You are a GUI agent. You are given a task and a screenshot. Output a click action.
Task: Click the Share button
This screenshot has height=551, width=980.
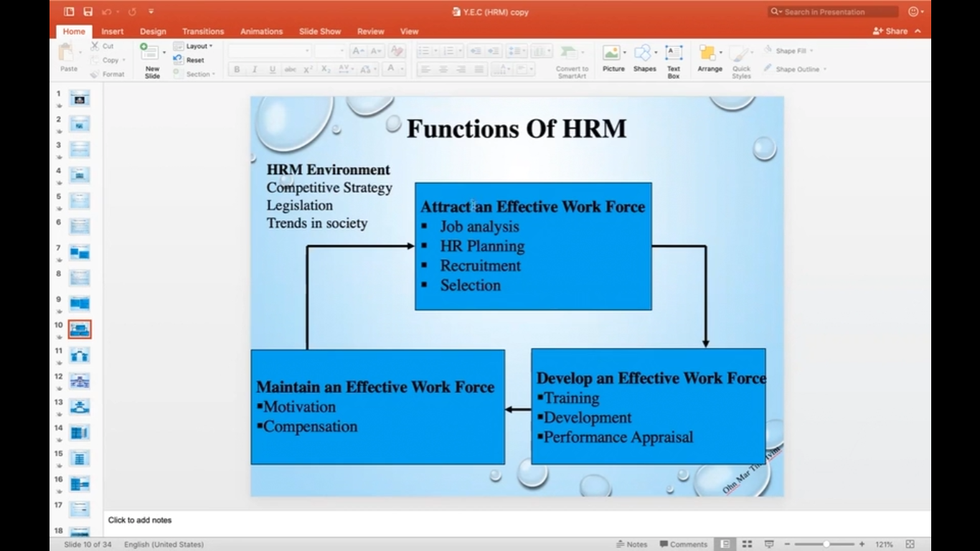[890, 32]
